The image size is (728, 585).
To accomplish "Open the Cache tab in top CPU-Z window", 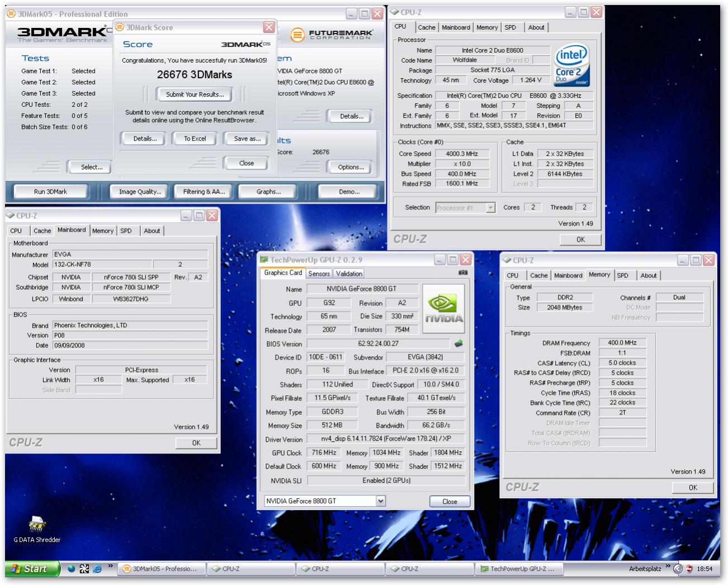I will tap(427, 27).
